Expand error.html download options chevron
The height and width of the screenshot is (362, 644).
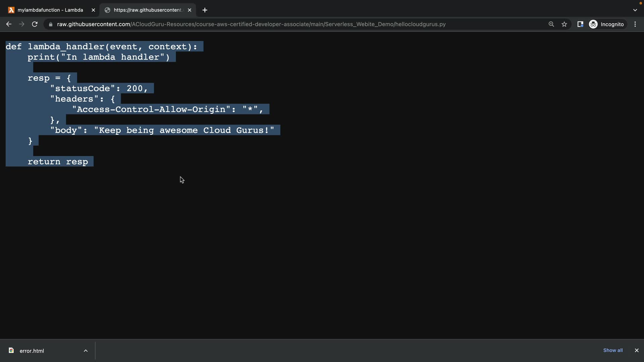pos(86,351)
